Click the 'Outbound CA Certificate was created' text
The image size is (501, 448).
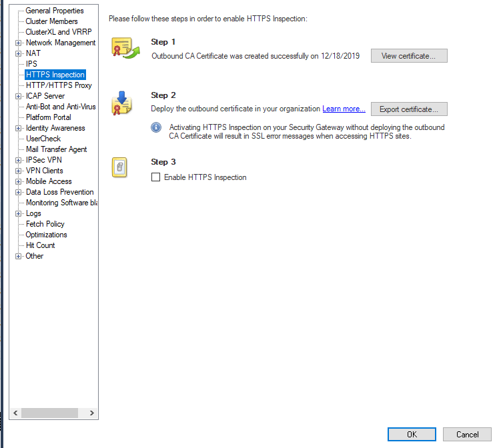(x=256, y=56)
